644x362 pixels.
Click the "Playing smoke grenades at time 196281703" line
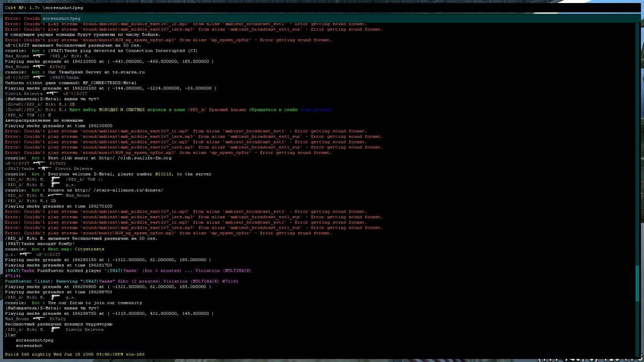point(59,265)
